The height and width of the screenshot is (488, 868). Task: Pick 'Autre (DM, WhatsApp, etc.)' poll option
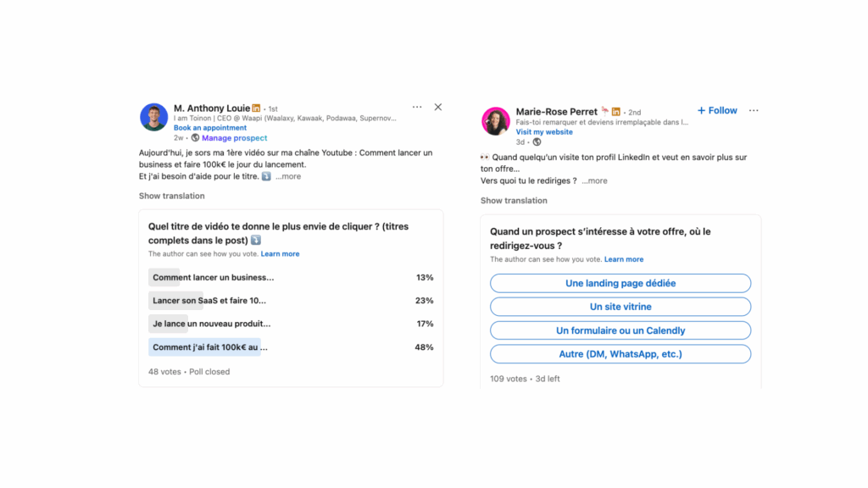pyautogui.click(x=620, y=354)
